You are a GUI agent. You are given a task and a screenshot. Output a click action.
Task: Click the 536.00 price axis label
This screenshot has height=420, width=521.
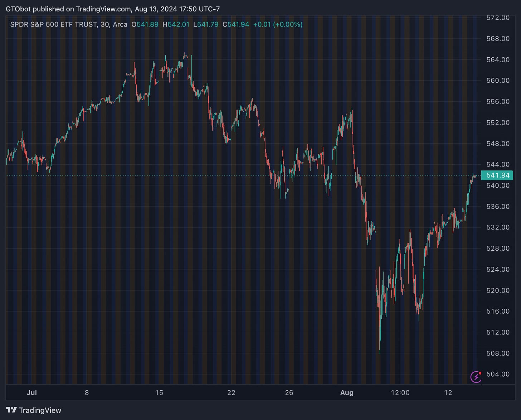(498, 206)
